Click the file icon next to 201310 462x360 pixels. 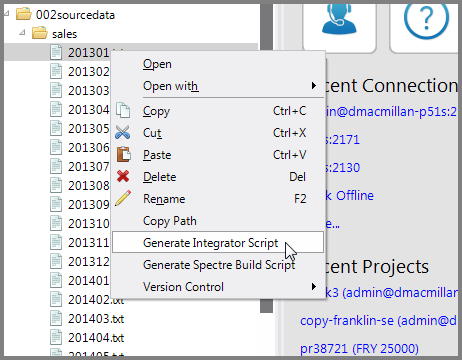56,223
